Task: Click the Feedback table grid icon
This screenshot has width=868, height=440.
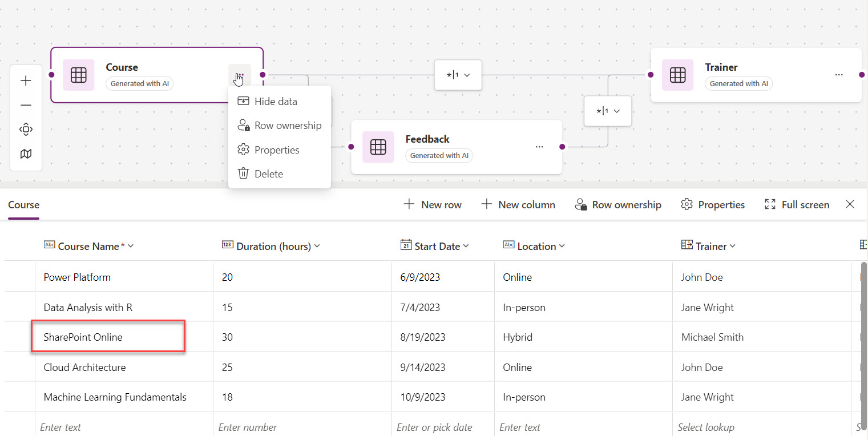Action: pyautogui.click(x=378, y=147)
